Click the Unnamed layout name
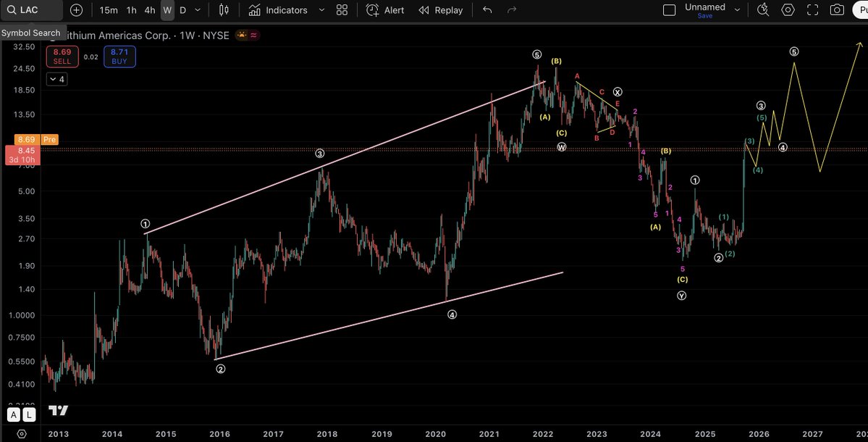 (x=704, y=7)
